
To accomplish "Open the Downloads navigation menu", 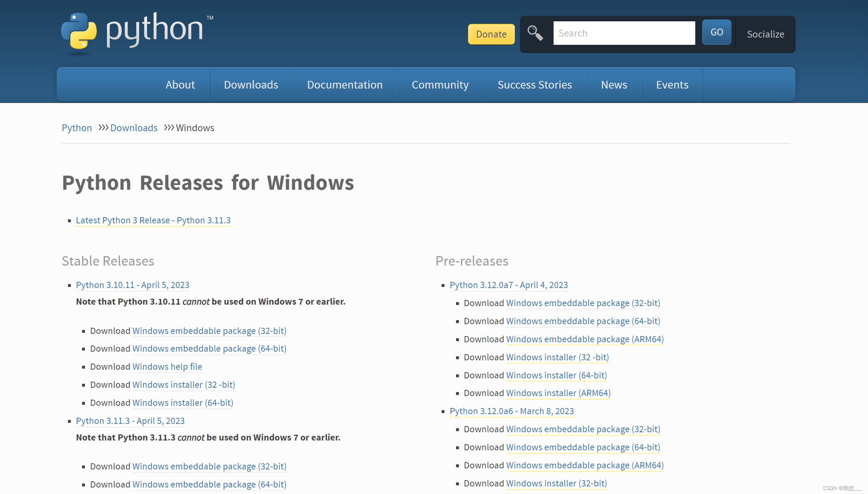I will point(251,85).
